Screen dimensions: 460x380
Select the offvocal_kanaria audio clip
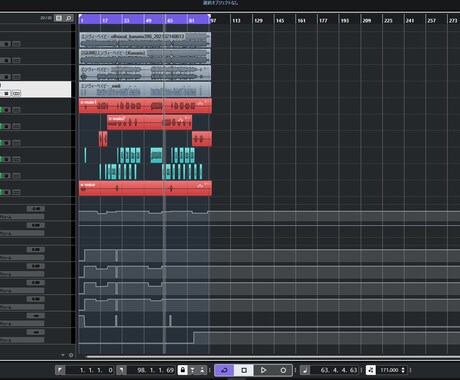pos(145,40)
